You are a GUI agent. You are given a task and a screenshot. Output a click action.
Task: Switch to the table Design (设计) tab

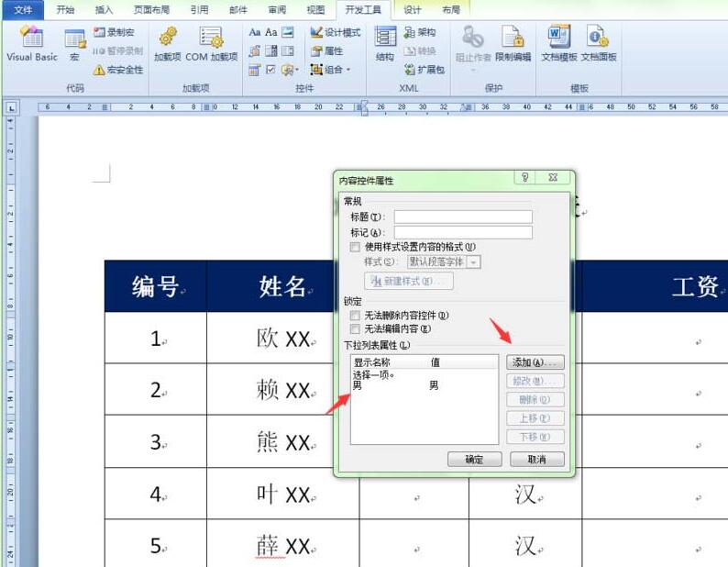click(413, 9)
